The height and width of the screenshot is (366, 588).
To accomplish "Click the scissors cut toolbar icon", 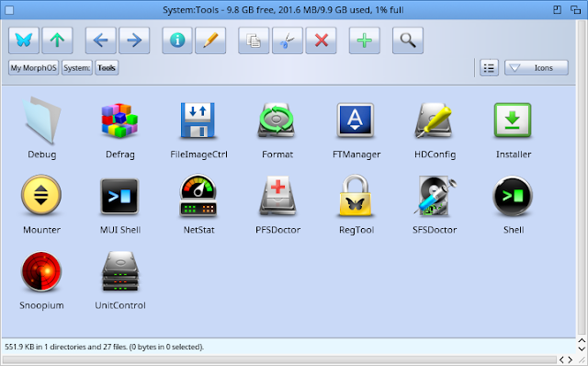I will point(288,40).
